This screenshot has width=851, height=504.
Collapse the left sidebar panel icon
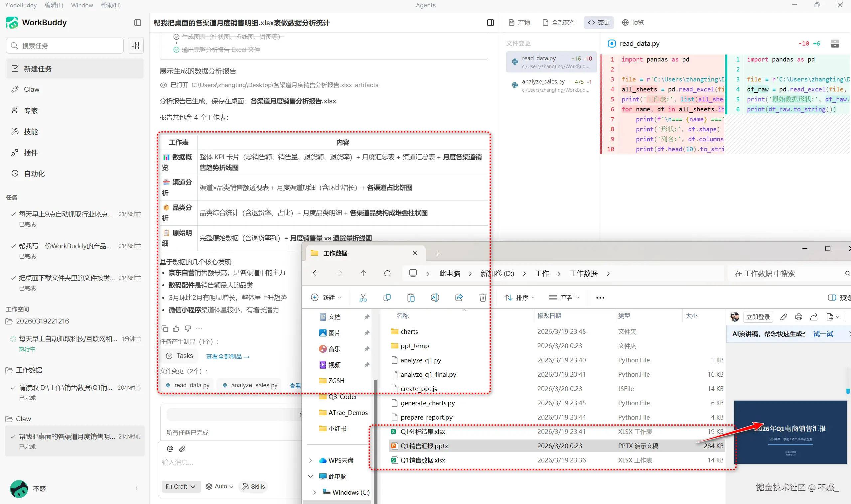[x=138, y=22]
